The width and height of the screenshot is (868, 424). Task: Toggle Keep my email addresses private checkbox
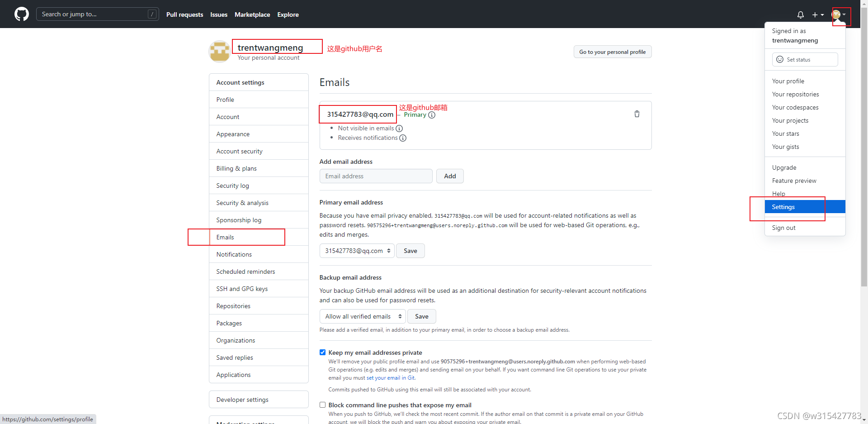coord(322,353)
